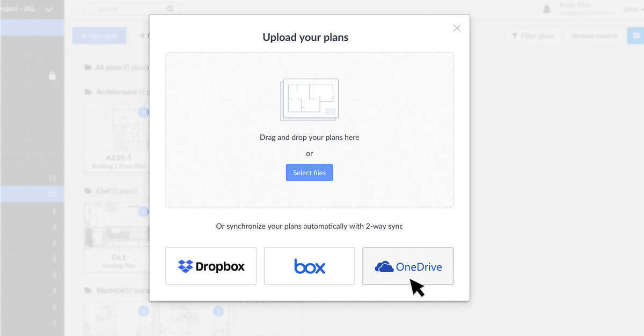Select sidebar row showing count 15
Screen dimensions: 644x336
coord(32,178)
